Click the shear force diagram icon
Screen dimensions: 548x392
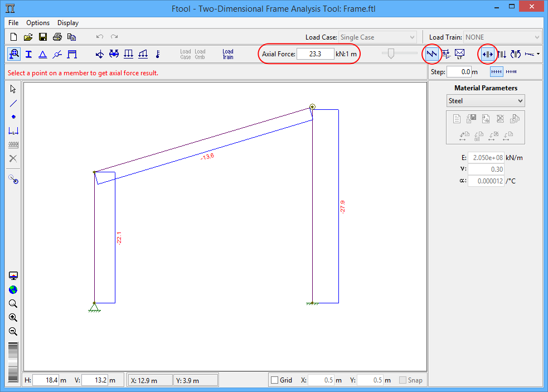502,54
